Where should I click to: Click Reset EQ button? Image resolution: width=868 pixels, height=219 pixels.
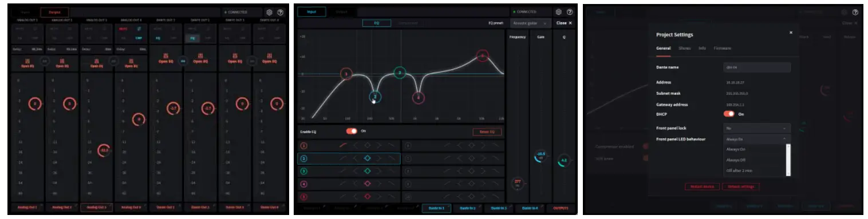click(x=487, y=132)
